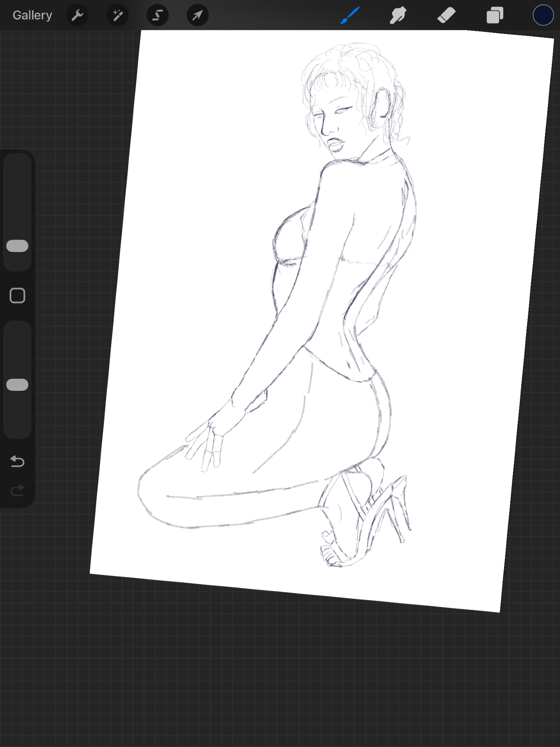Open the Adjustments magic wand menu
The width and height of the screenshot is (560, 747).
point(118,15)
